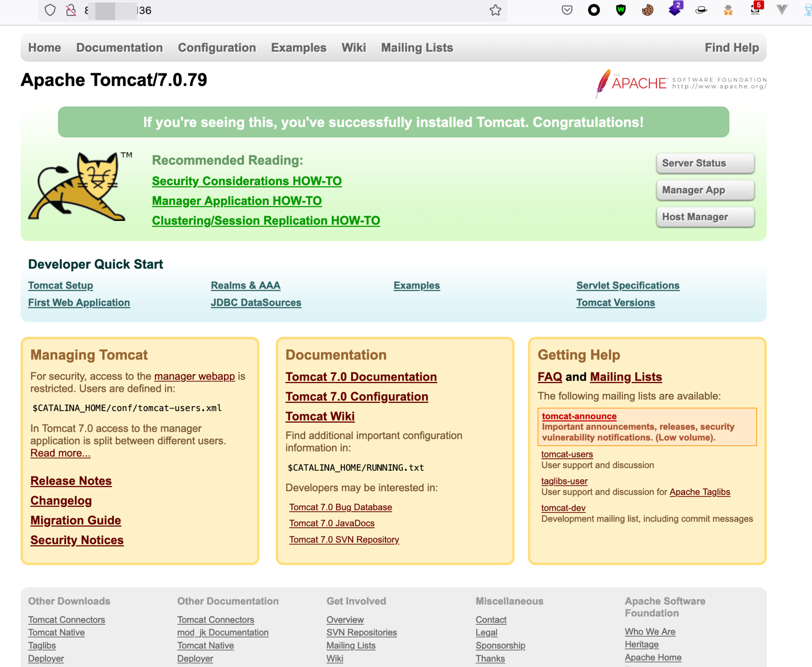This screenshot has height=667, width=812.
Task: Open Tomcat 7.0 Documentation link
Action: (x=361, y=377)
